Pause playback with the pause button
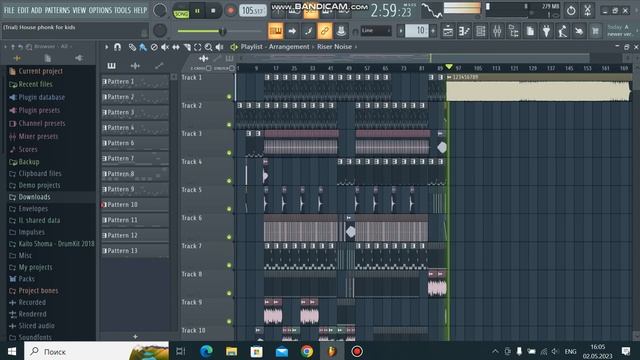Image resolution: width=640 pixels, height=360 pixels. [198, 11]
